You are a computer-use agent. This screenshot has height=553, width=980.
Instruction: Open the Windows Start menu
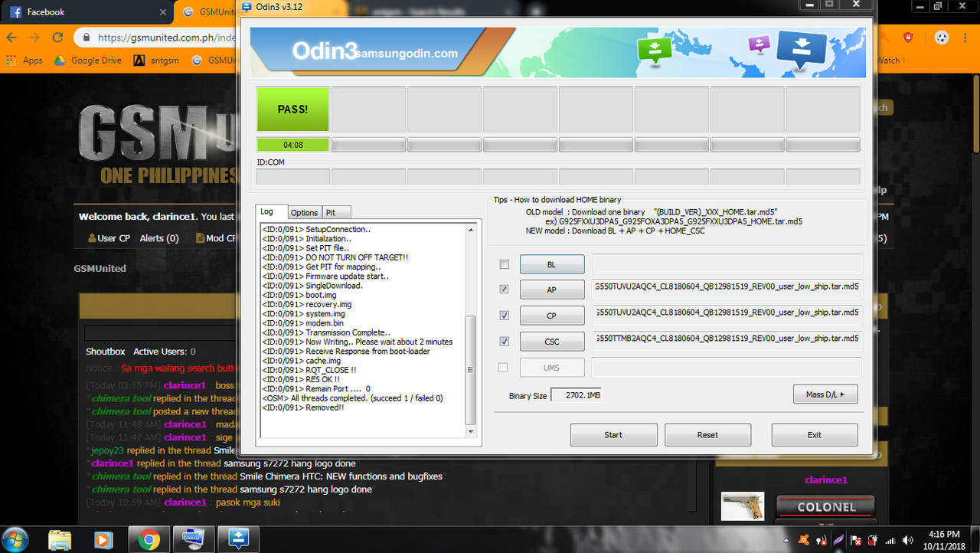(x=16, y=539)
